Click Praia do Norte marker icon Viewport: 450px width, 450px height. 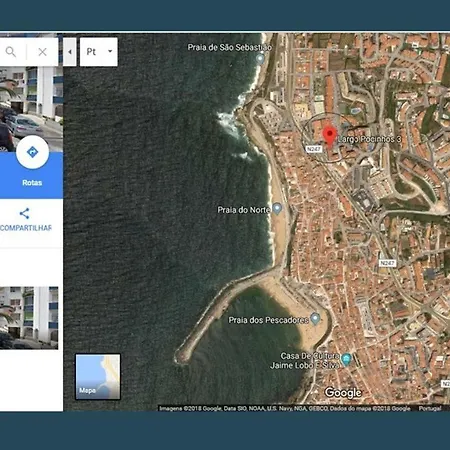pyautogui.click(x=277, y=209)
